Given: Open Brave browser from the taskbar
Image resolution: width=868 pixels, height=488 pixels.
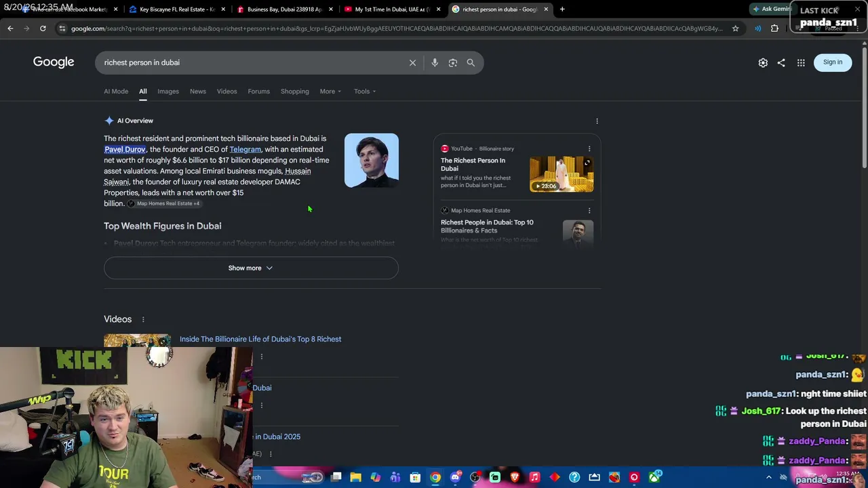Looking at the screenshot, I should coord(515,477).
